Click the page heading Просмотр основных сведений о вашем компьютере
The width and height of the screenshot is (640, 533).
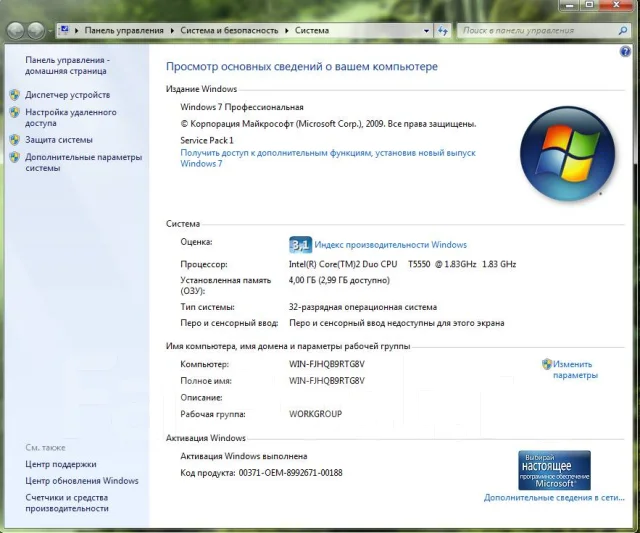point(302,66)
